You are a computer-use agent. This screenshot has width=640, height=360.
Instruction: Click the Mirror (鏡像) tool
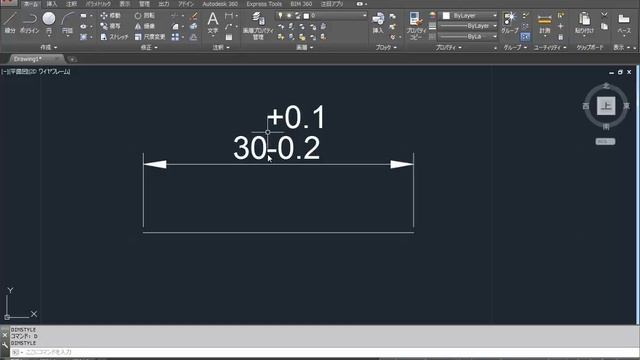[144, 26]
